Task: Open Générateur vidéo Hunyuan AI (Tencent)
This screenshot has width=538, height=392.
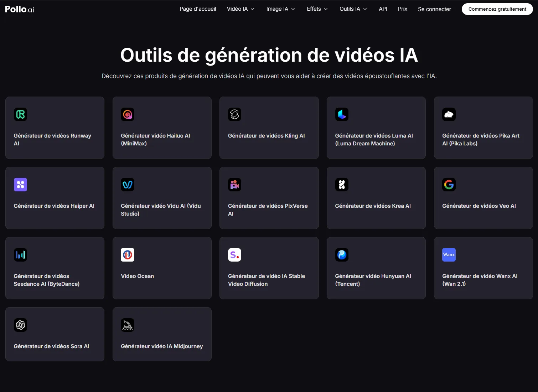Action: pos(373,280)
